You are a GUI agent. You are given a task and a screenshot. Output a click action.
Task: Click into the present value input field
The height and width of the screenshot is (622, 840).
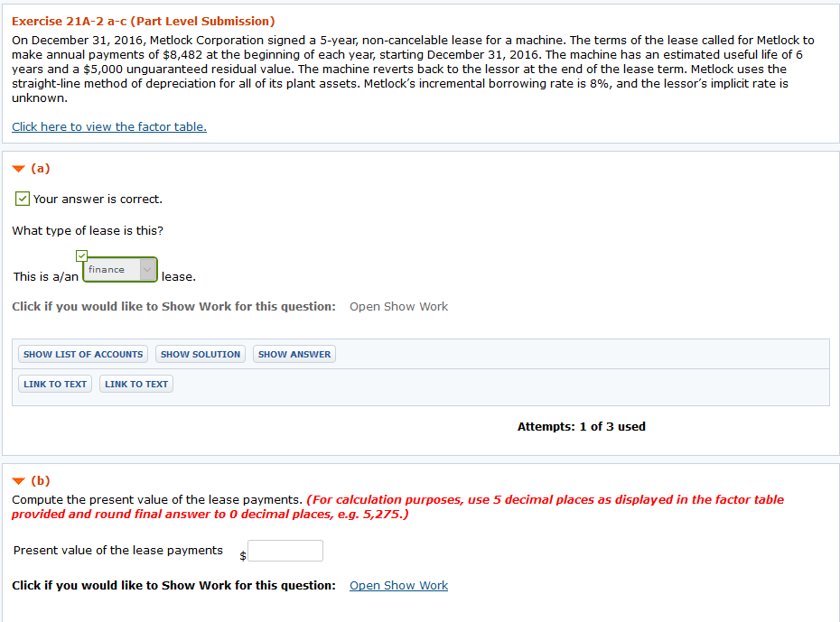pyautogui.click(x=285, y=550)
